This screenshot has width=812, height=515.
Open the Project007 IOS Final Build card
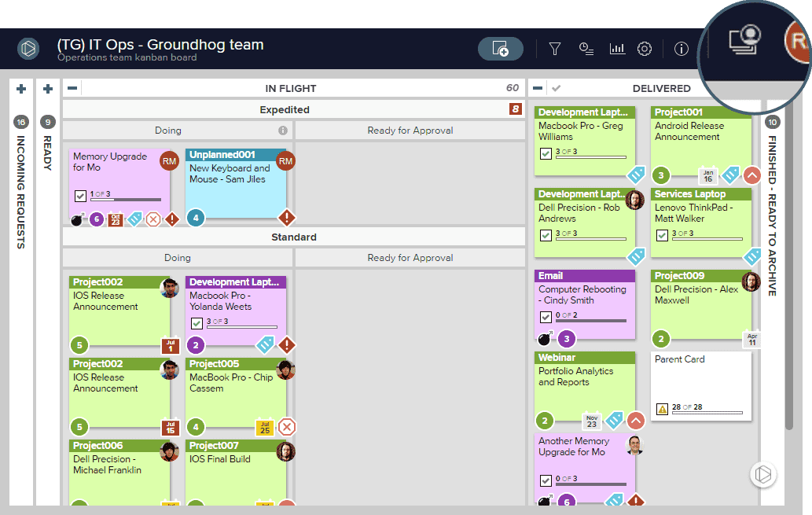click(x=236, y=472)
